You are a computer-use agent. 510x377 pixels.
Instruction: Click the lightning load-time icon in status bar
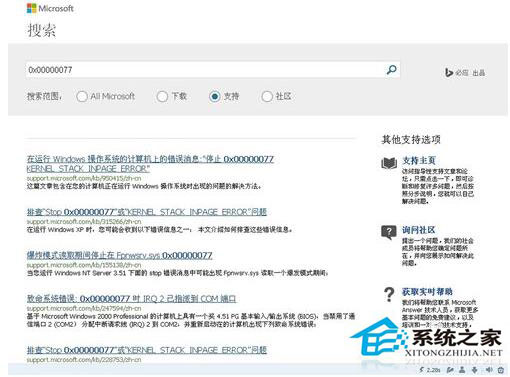[x=422, y=370]
